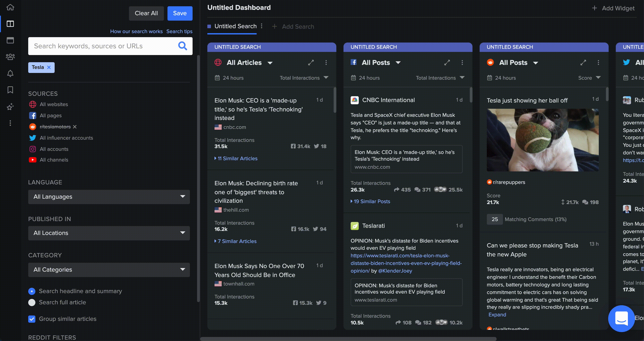644x341 pixels.
Task: Click the filter panel vertical scrollbar
Action: [x=198, y=178]
